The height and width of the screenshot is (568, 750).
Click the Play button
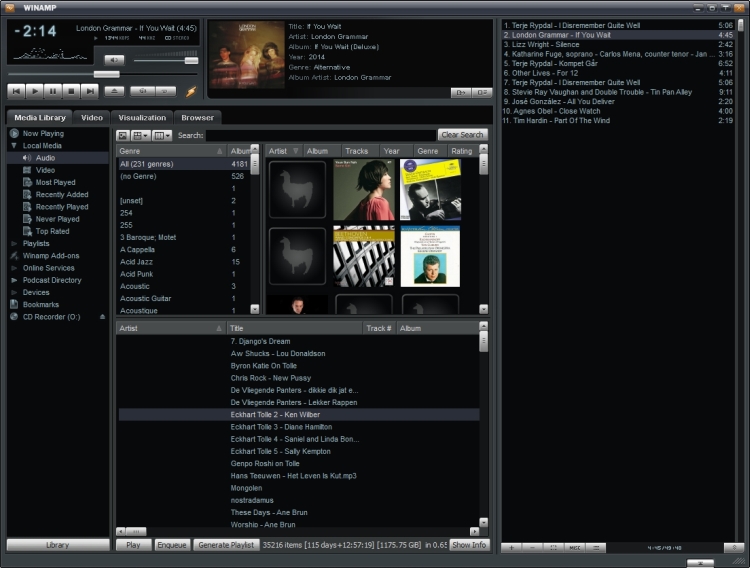click(34, 91)
